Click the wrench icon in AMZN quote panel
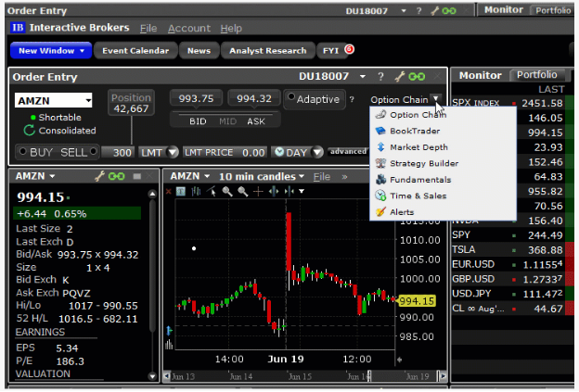This screenshot has width=579, height=392. tap(99, 176)
